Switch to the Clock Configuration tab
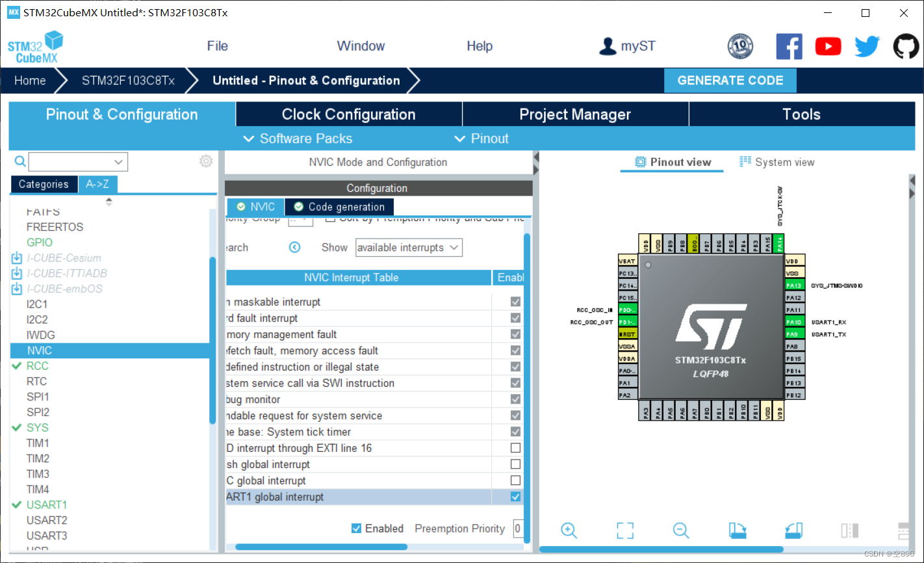 (x=348, y=114)
